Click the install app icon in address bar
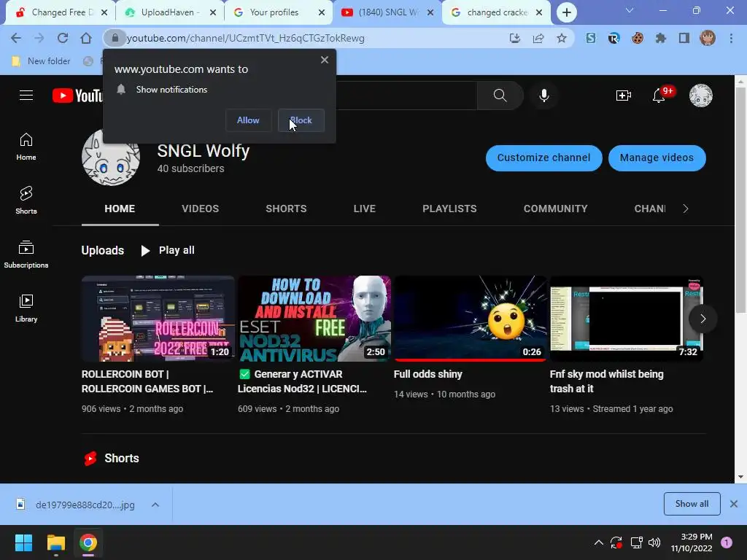 (514, 38)
